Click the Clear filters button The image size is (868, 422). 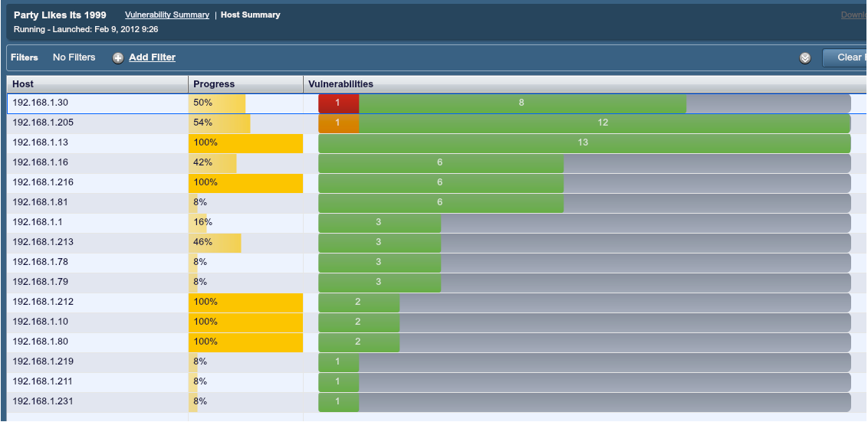click(x=845, y=57)
